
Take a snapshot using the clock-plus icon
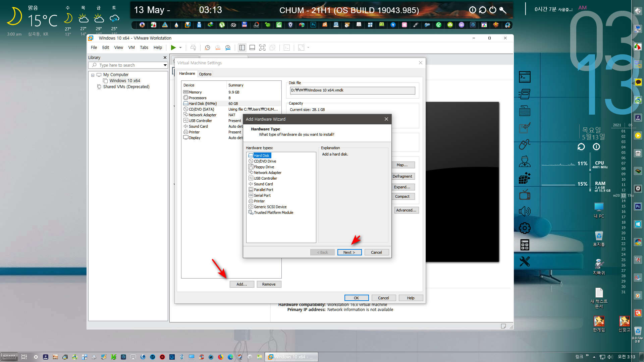click(x=207, y=48)
